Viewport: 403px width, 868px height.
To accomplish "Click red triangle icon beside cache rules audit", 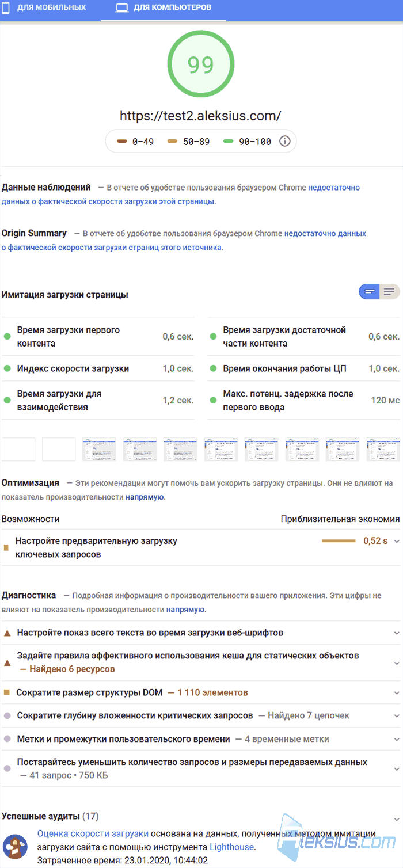I will 7,663.
